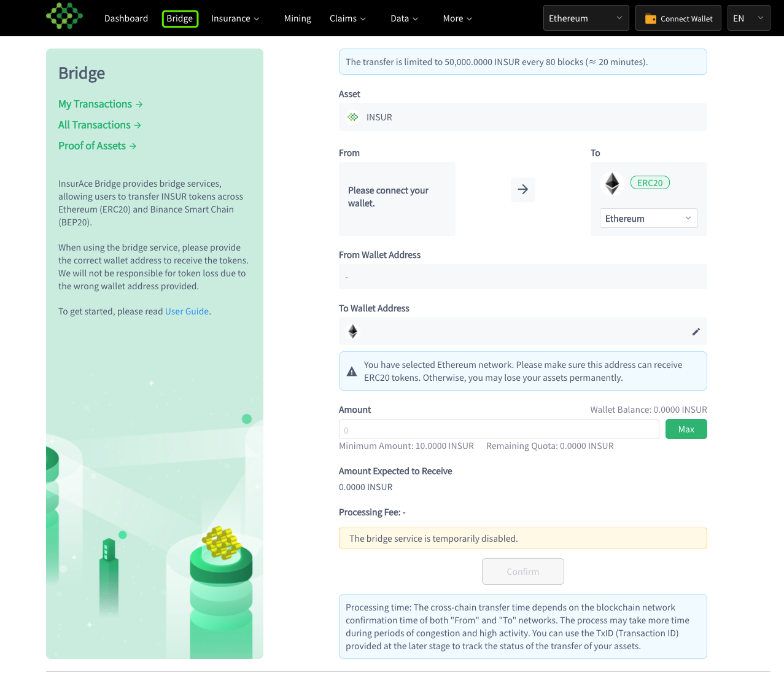This screenshot has width=784, height=675.
Task: Click 'Please connect your wallet.' box
Action: (397, 199)
